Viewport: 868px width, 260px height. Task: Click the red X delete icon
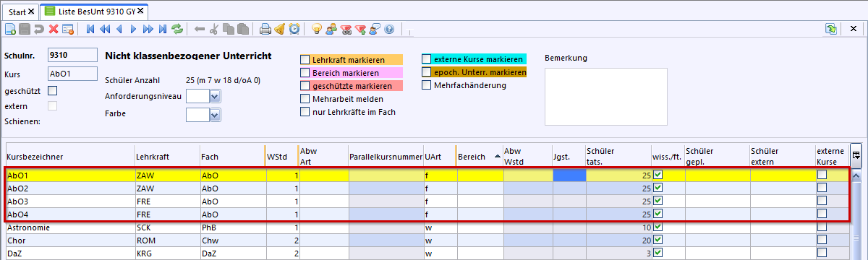coord(54,30)
